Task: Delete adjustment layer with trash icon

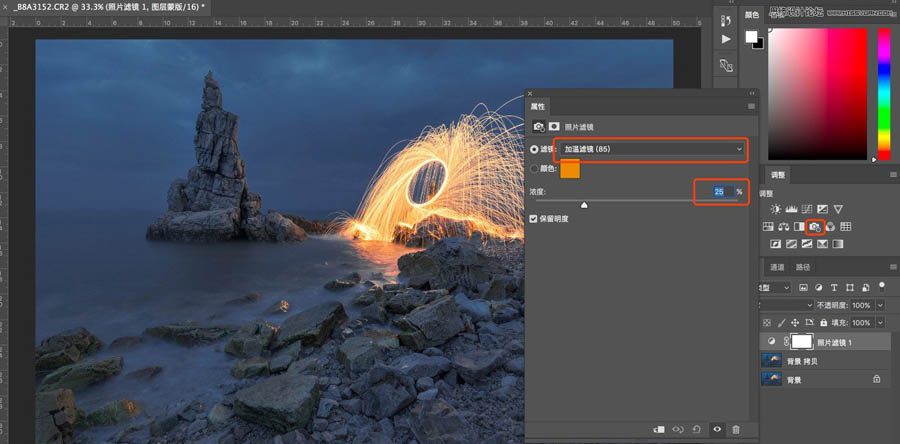Action: [x=736, y=429]
